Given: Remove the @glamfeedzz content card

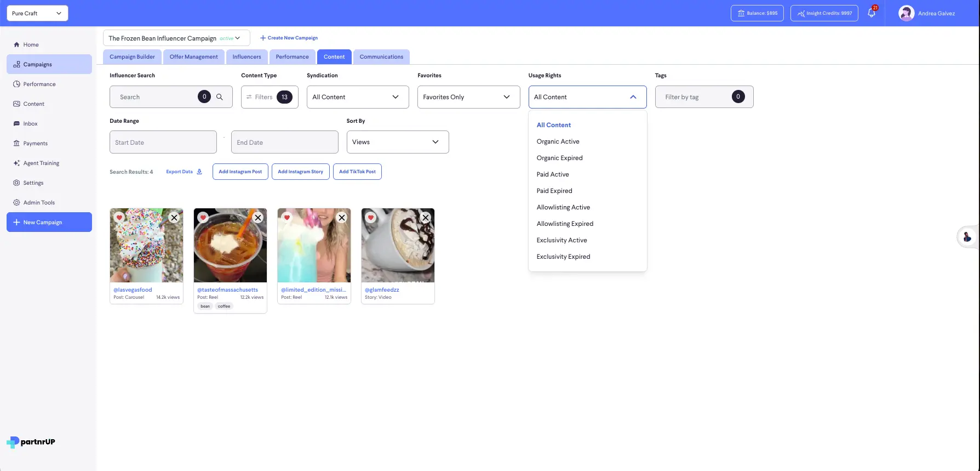Looking at the screenshot, I should point(425,218).
